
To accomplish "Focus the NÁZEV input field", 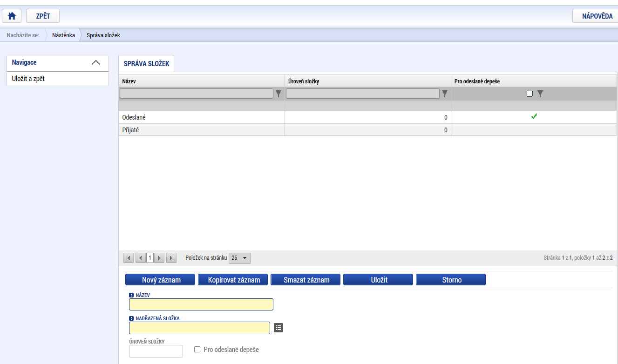I will (201, 304).
